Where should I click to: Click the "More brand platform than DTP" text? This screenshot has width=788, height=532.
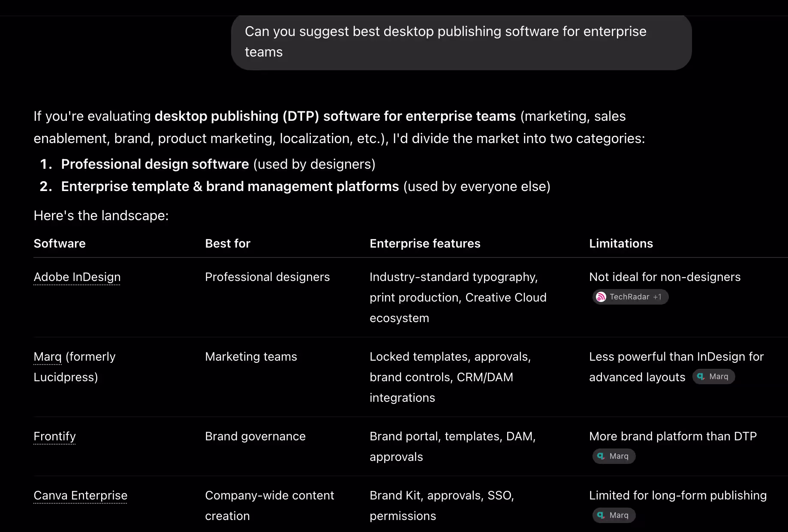(x=673, y=436)
